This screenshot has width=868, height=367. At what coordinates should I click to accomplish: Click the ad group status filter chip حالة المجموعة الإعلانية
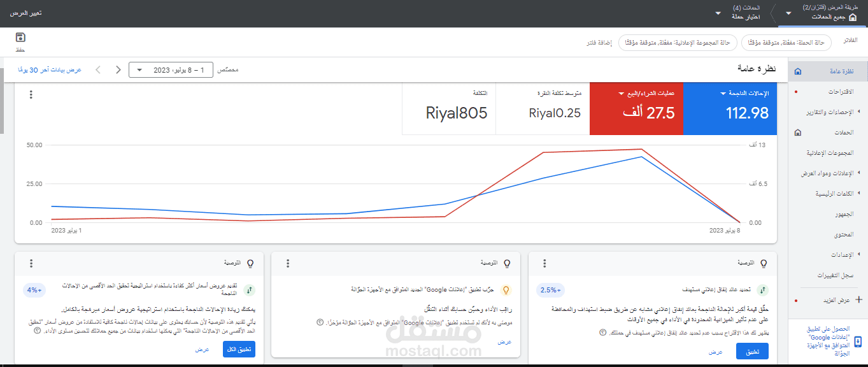[x=678, y=43]
